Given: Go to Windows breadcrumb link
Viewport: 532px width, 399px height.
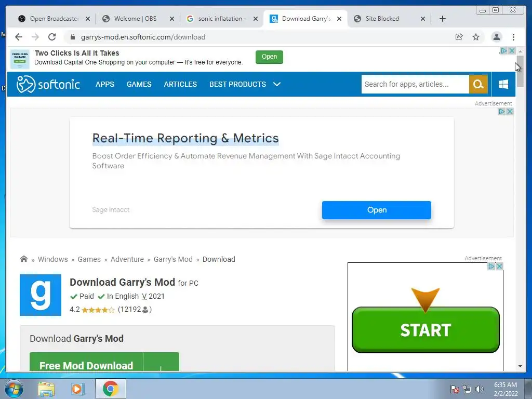Looking at the screenshot, I should pos(53,259).
